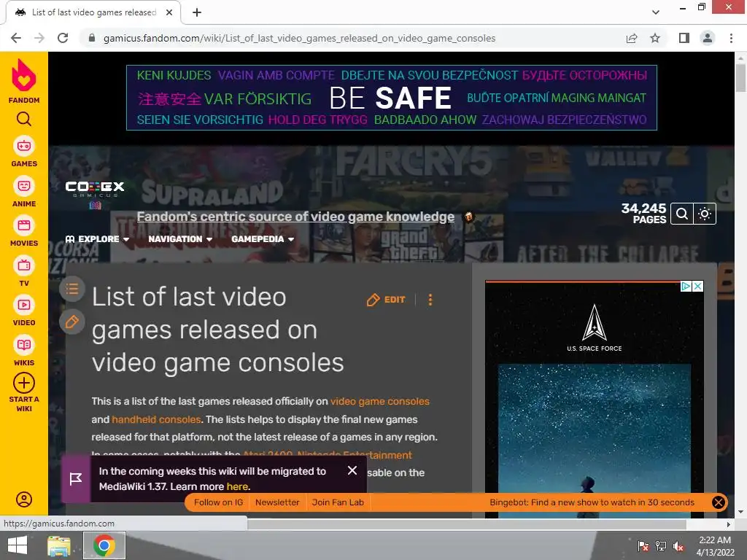The height and width of the screenshot is (560, 747).
Task: Close the U.S. Space Force ad
Action: [x=697, y=286]
